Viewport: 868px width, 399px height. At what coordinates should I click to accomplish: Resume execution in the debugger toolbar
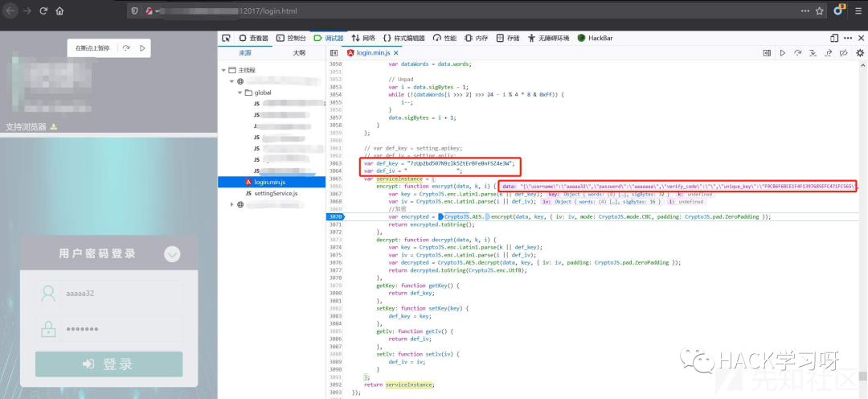pos(782,53)
